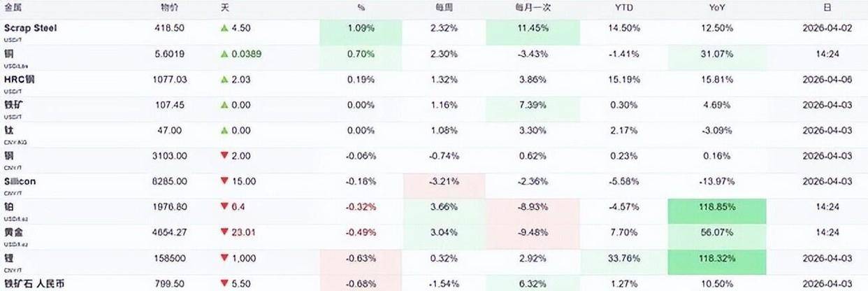Image resolution: width=868 pixels, height=291 pixels.
Task: Click the down arrow in 铁矿石 人民币 row
Action: click(x=225, y=283)
